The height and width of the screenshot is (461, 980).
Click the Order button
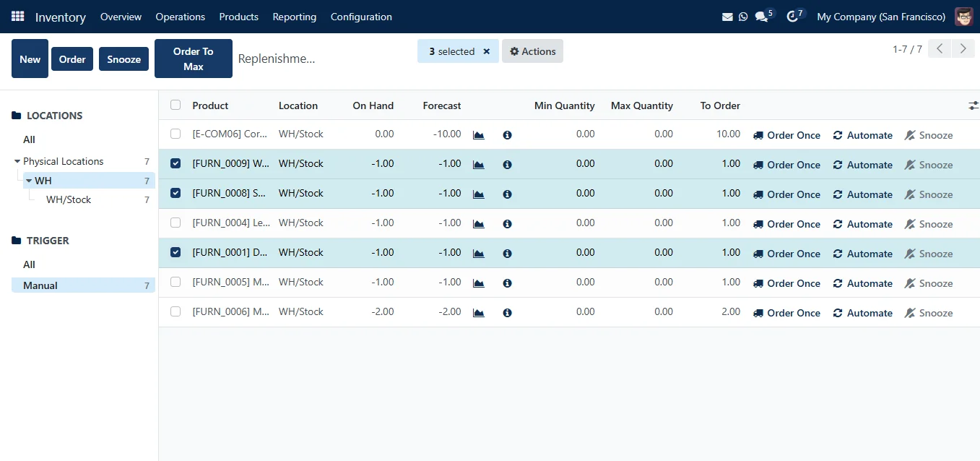[72, 59]
